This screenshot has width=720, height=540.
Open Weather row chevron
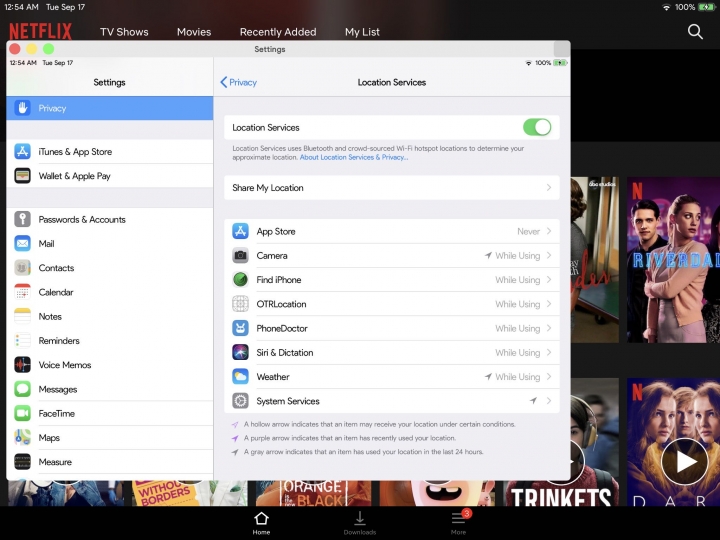pos(549,377)
